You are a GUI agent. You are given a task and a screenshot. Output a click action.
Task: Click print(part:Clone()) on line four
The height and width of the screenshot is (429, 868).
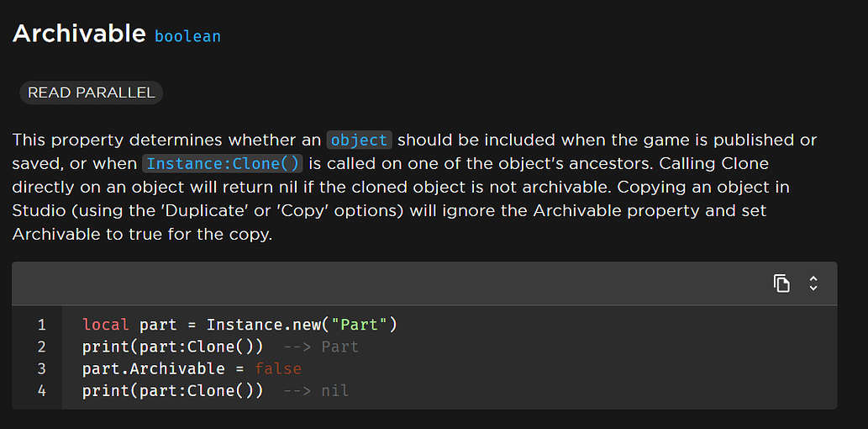172,390
